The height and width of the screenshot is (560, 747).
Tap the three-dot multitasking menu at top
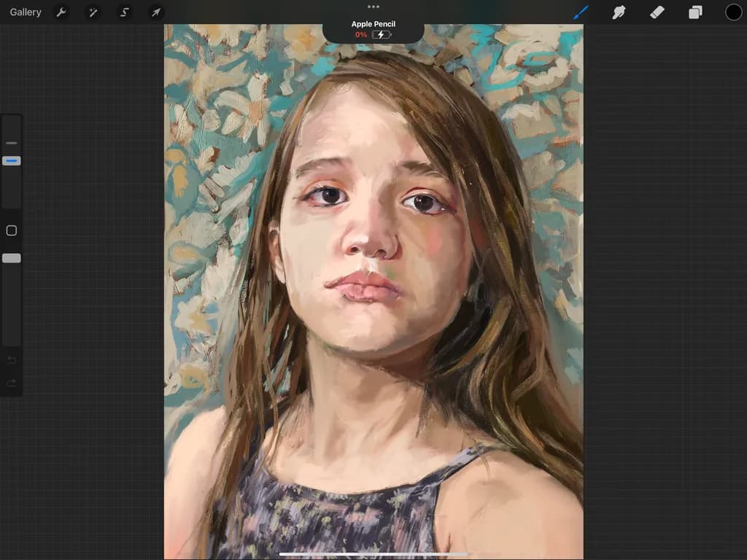(x=373, y=7)
